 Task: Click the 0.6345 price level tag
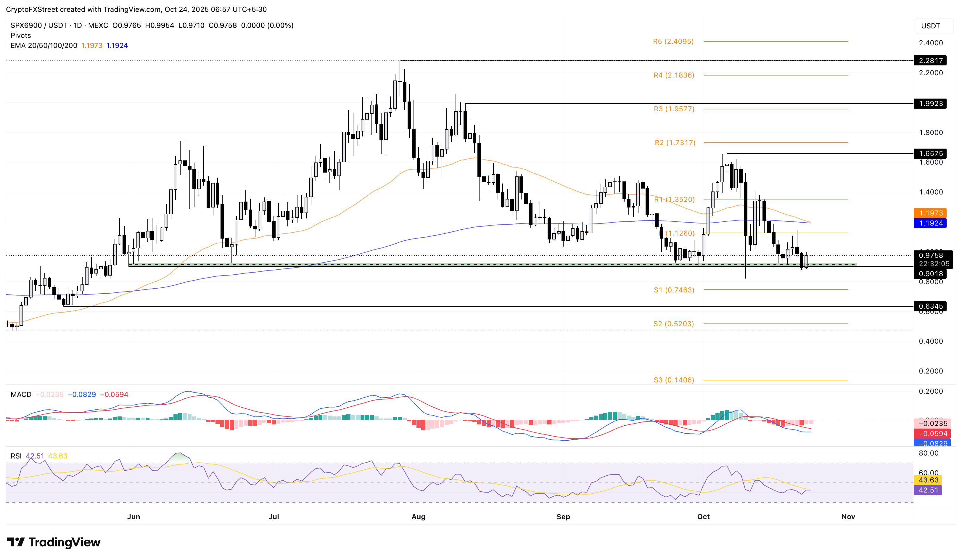pyautogui.click(x=930, y=306)
